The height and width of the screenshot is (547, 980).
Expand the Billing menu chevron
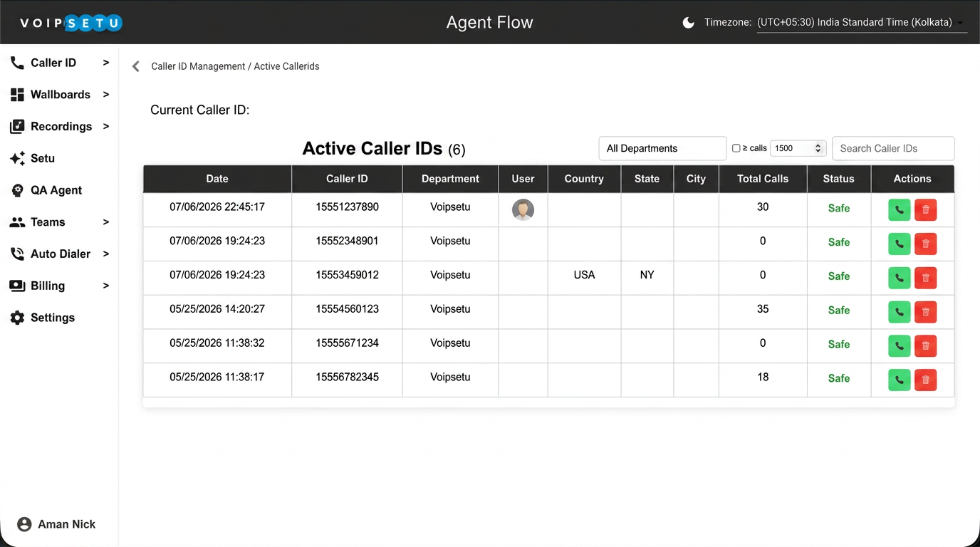click(105, 286)
